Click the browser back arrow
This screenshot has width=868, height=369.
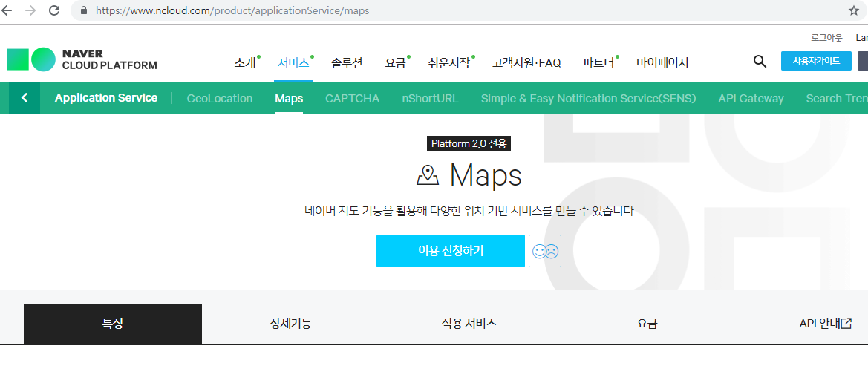6,10
